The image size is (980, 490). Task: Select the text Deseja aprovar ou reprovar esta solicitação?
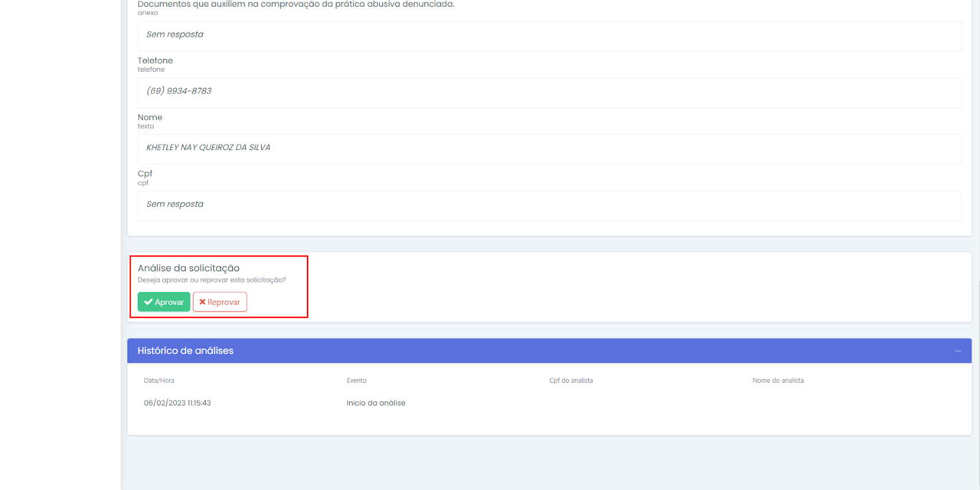point(212,280)
